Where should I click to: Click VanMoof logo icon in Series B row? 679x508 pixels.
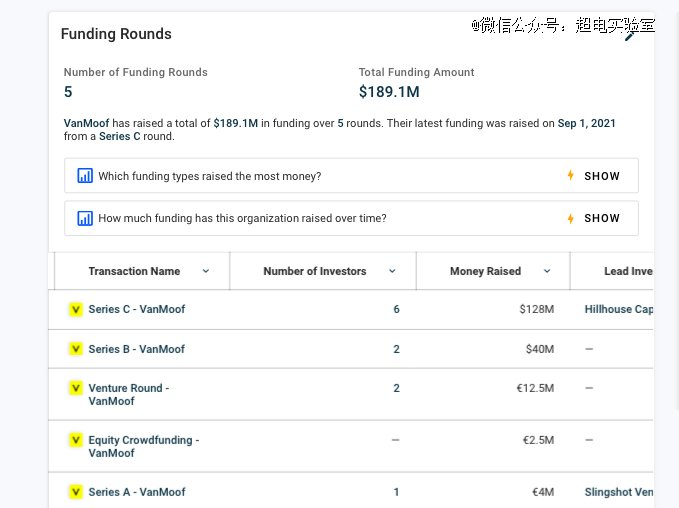click(76, 349)
